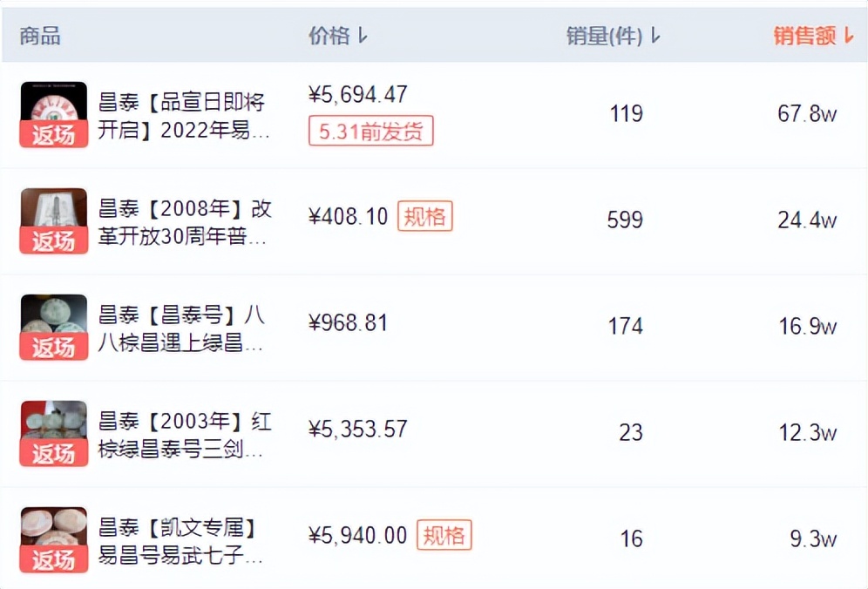
Task: Open product title 昌泰【2003年】红棕绿昌泰号
Action: [185, 435]
